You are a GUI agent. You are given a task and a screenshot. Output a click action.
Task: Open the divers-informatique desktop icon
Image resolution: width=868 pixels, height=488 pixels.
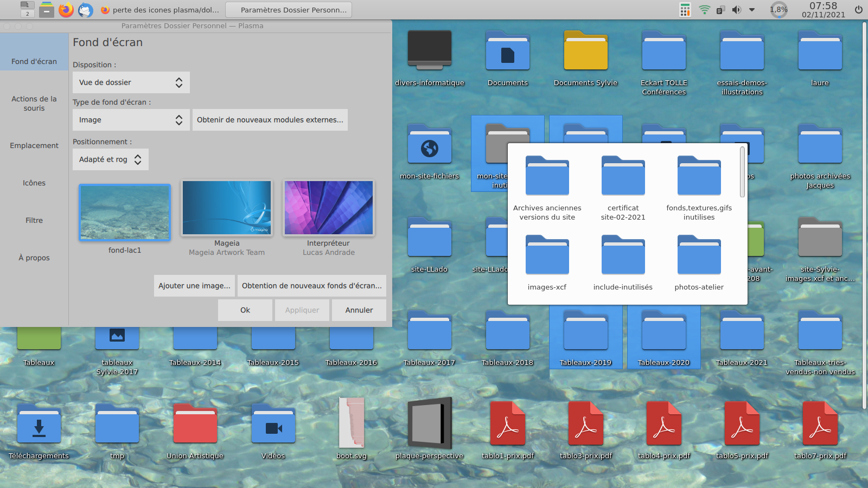(x=430, y=50)
